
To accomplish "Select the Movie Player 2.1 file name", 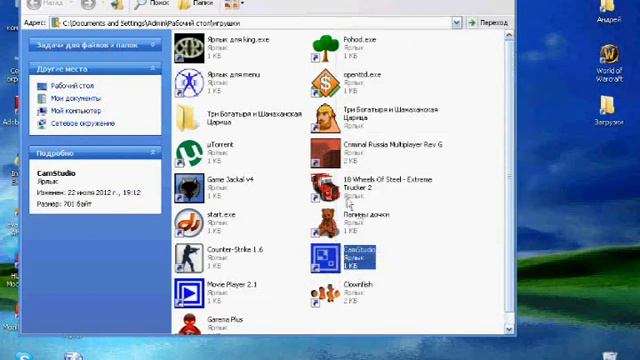I will point(232,284).
